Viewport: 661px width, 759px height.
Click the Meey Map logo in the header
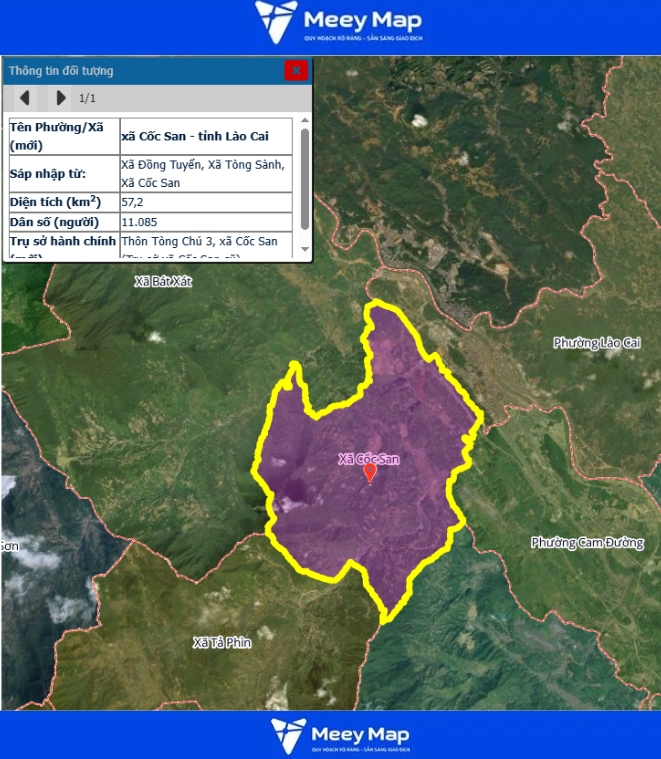[338, 23]
